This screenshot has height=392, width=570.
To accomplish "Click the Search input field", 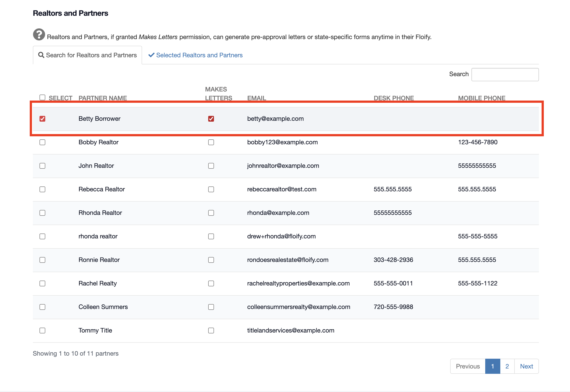I will point(505,74).
